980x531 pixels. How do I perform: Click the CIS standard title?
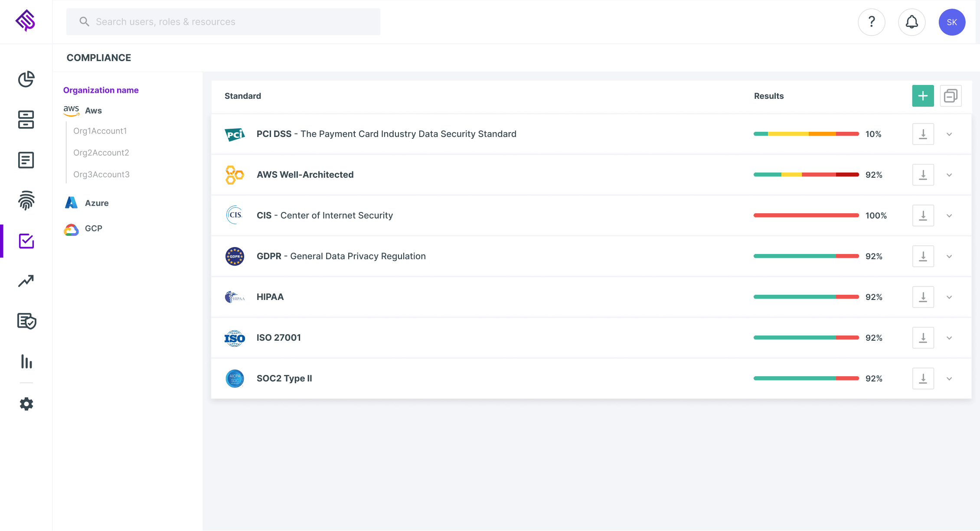point(325,215)
